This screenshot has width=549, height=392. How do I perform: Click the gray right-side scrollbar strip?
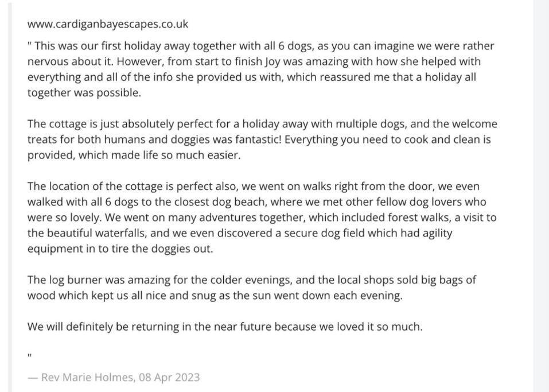point(541,196)
